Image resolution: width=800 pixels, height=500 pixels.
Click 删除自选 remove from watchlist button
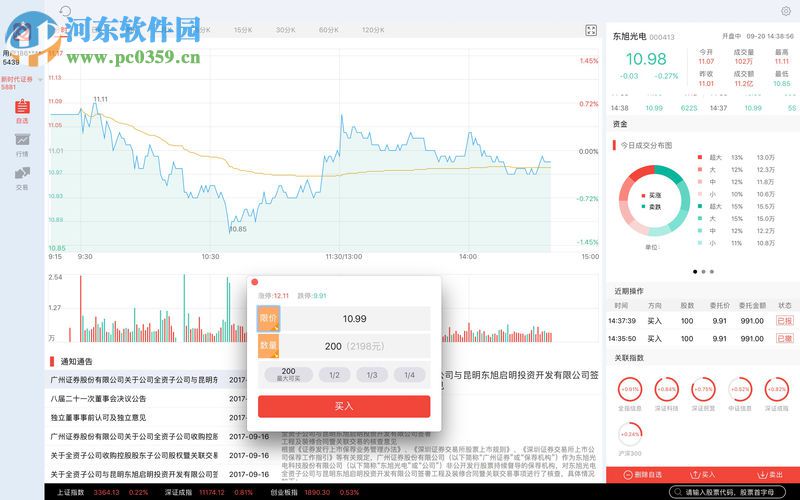(643, 474)
